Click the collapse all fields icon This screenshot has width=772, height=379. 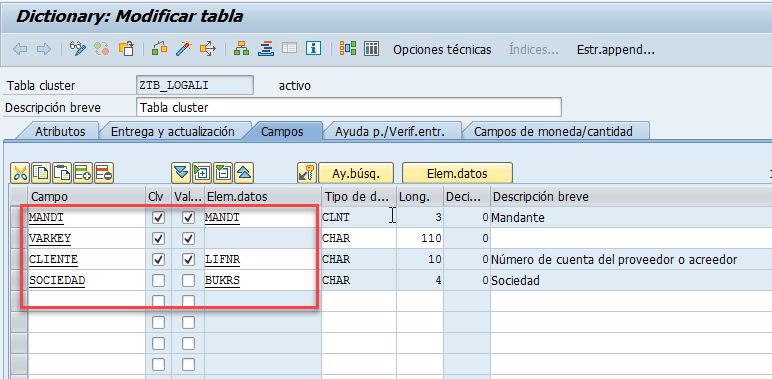pyautogui.click(x=244, y=173)
